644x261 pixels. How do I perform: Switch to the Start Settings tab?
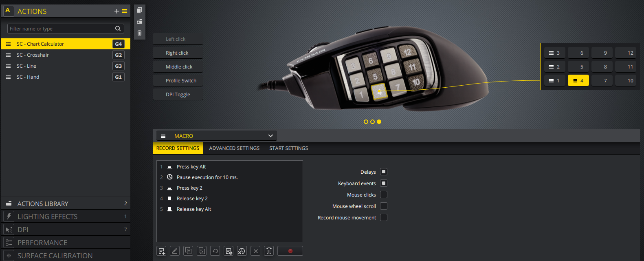click(288, 148)
